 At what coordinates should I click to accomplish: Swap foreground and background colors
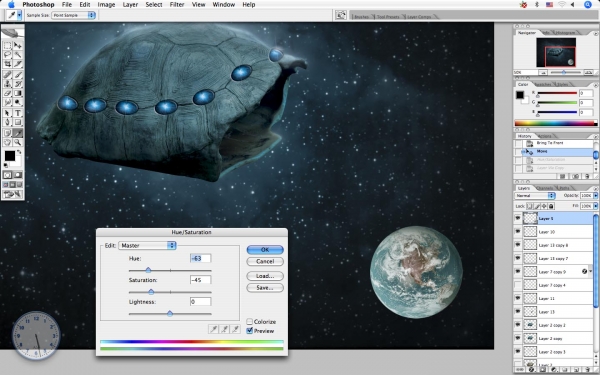click(19, 152)
